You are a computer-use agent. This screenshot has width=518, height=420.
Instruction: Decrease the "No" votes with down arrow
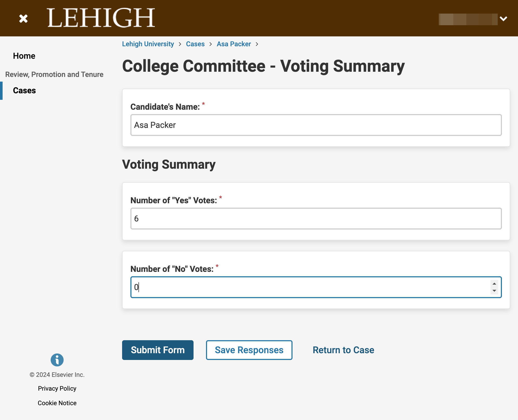pyautogui.click(x=494, y=291)
